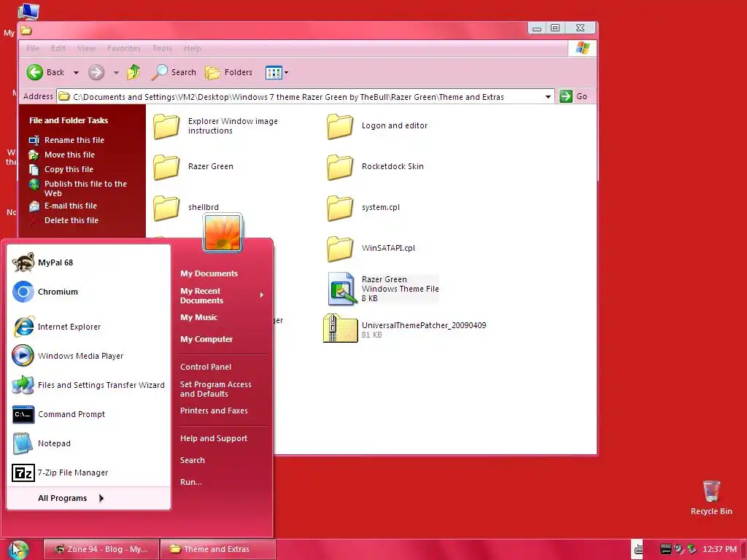
Task: Open My Computer from Start menu
Action: click(x=206, y=340)
